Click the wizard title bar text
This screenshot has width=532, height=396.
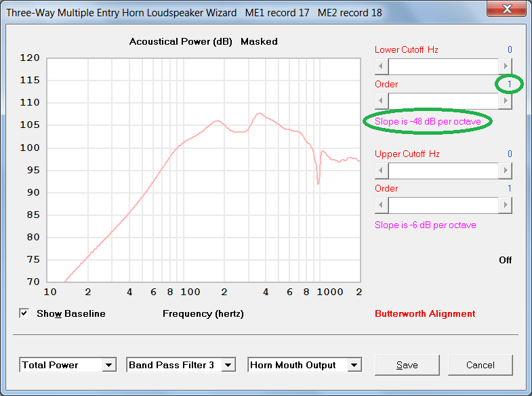click(x=194, y=13)
